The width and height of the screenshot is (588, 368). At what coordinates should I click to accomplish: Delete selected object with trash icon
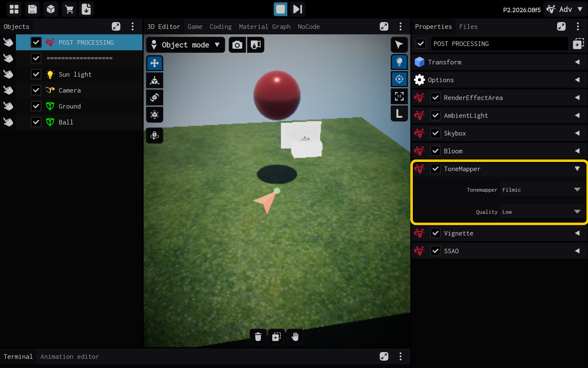coord(258,337)
